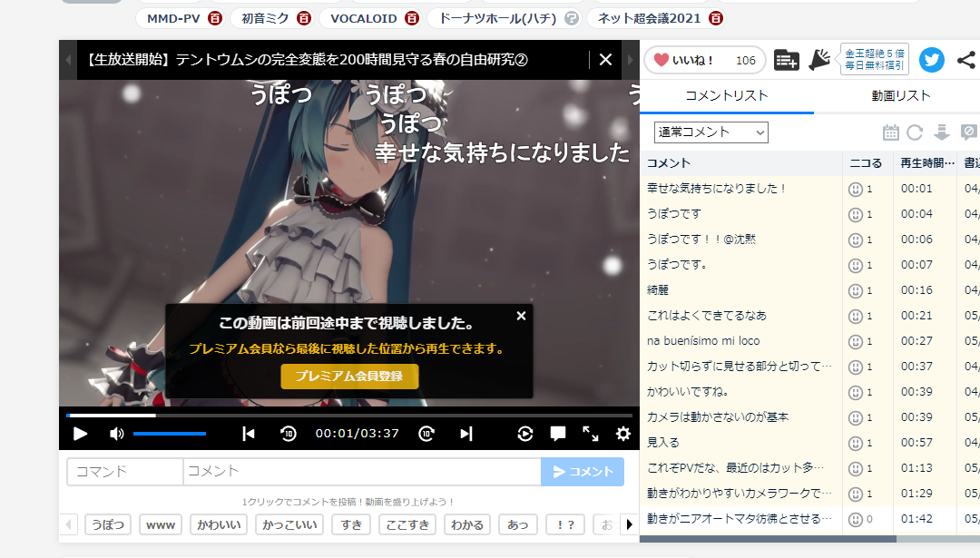This screenshot has height=558, width=980.
Task: Close the live broadcast banner
Action: (x=605, y=59)
